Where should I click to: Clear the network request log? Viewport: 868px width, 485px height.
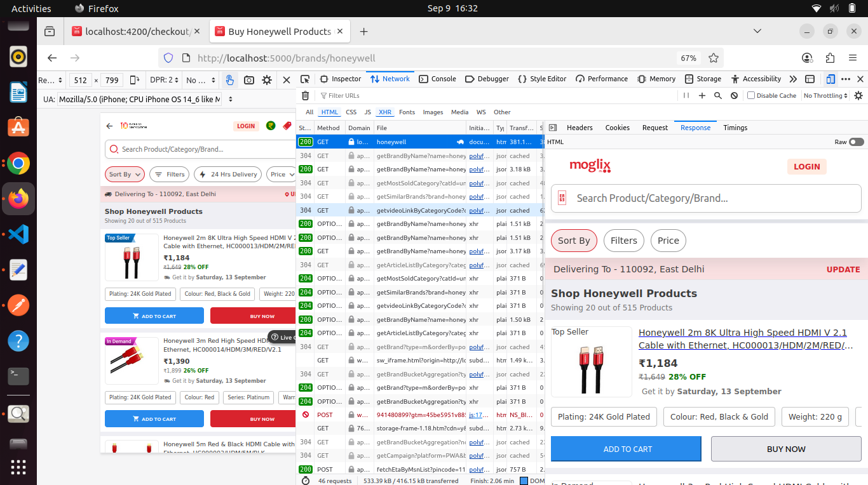click(x=306, y=96)
